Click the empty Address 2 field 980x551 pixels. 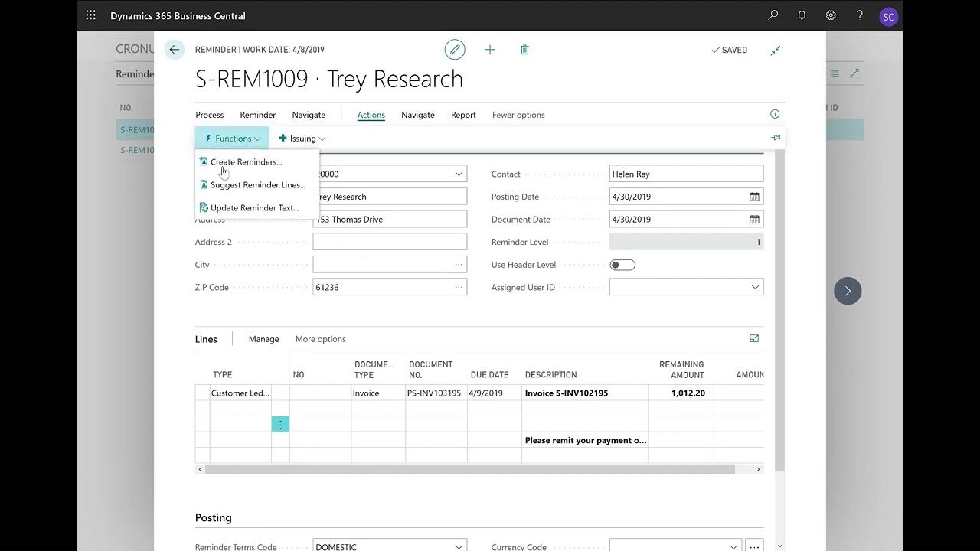pos(390,242)
